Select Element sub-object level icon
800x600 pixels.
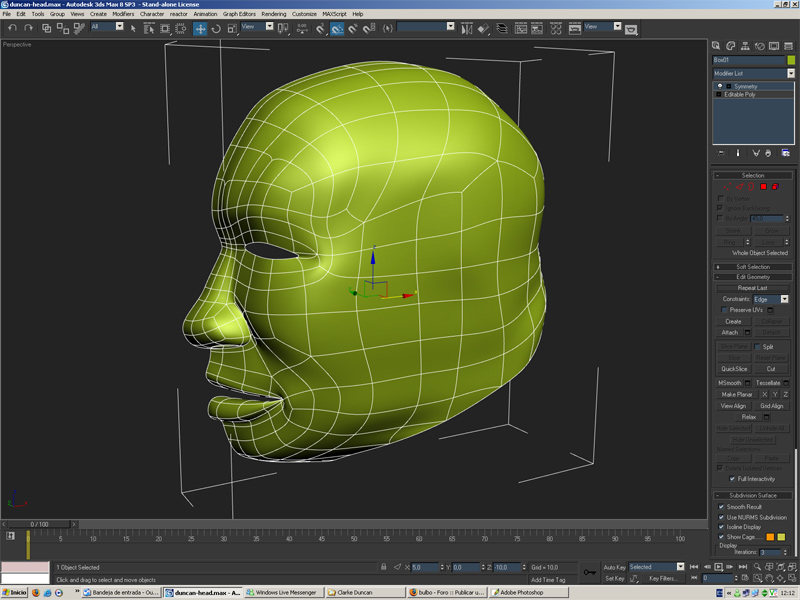coord(776,187)
